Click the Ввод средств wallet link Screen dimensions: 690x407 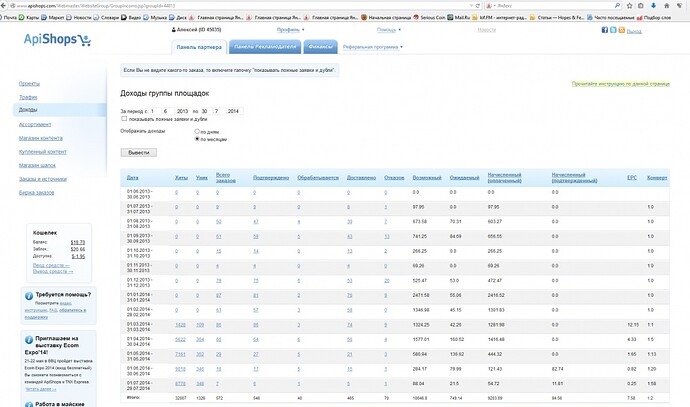51,265
